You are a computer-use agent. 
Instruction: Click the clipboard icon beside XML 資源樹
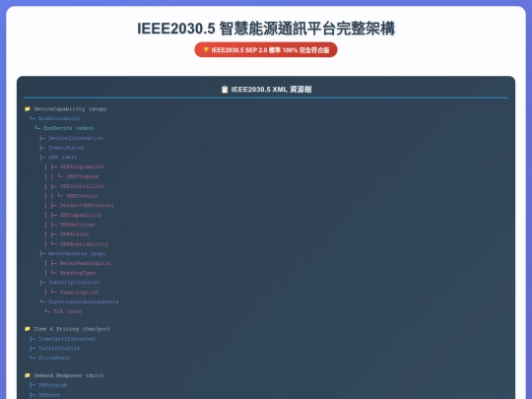tap(225, 90)
